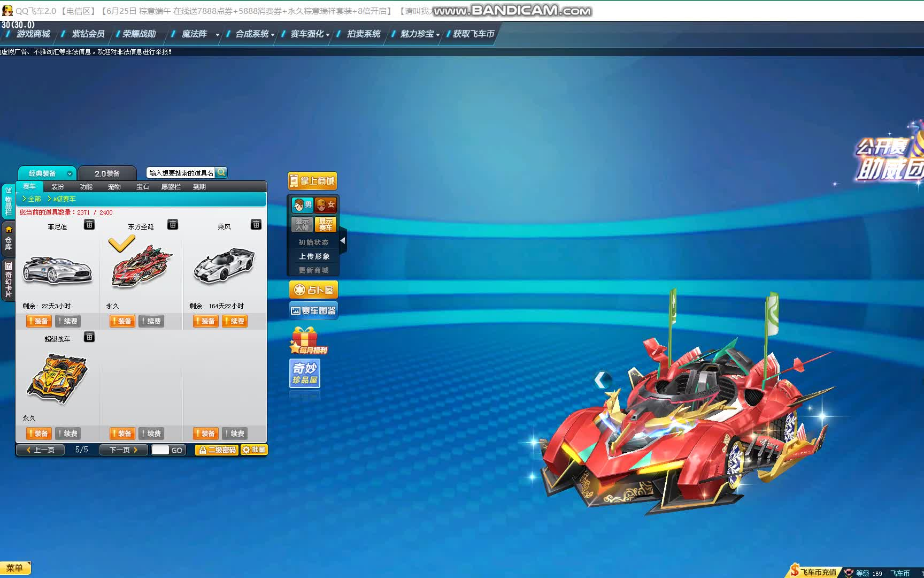Viewport: 924px width, 578px height.
Task: Switch to the 宝石 tab
Action: click(143, 186)
